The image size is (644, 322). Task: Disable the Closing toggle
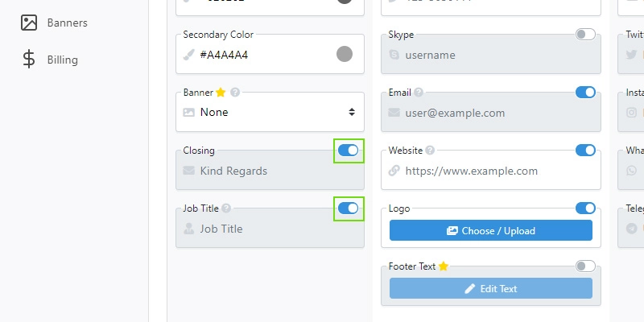[349, 151]
